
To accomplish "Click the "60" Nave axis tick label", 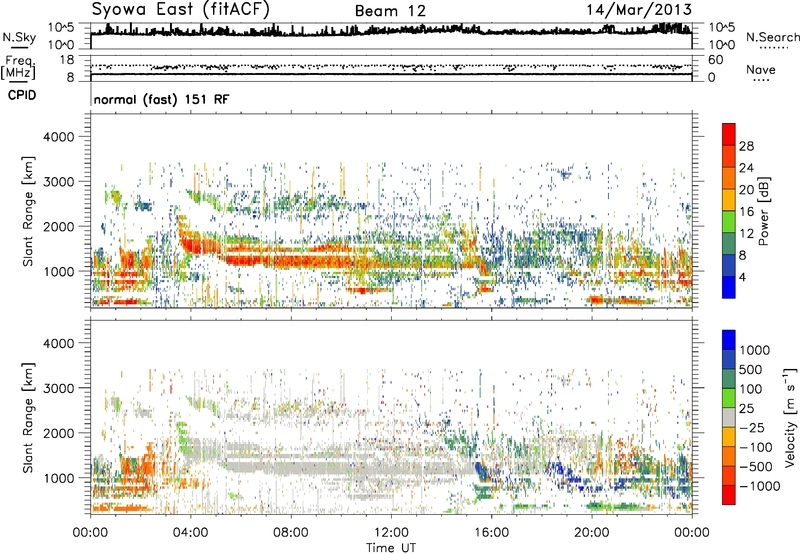I will point(715,60).
